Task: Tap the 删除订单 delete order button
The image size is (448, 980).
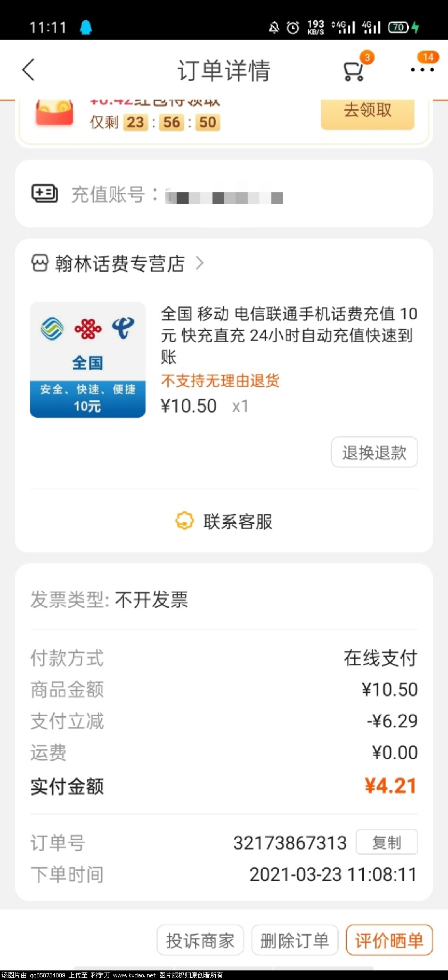Action: 295,941
